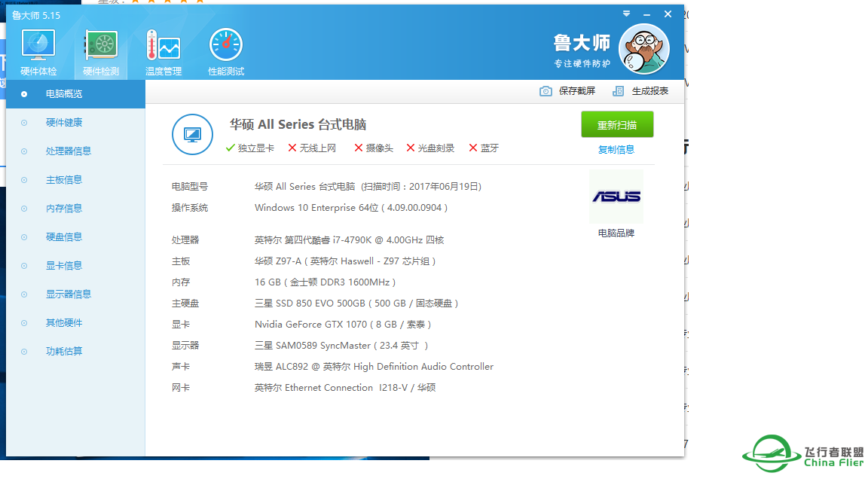Click the 电脑品牌 label

coord(616,233)
